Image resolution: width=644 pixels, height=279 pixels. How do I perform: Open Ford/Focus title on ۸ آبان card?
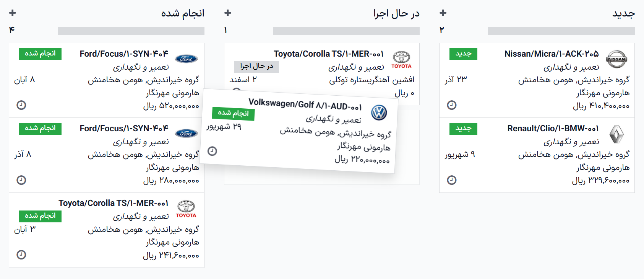(x=124, y=54)
